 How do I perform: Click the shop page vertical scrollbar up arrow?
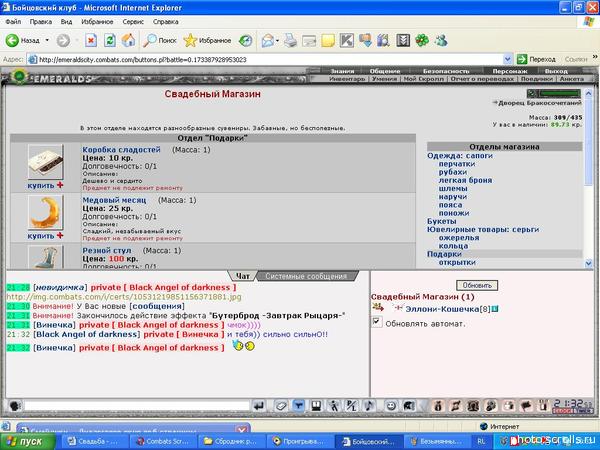(589, 93)
